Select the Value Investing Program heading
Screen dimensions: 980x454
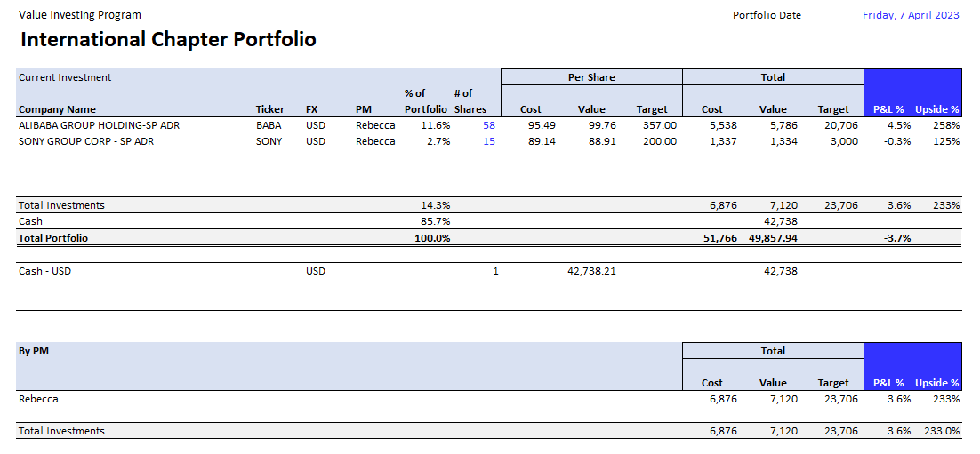(80, 14)
